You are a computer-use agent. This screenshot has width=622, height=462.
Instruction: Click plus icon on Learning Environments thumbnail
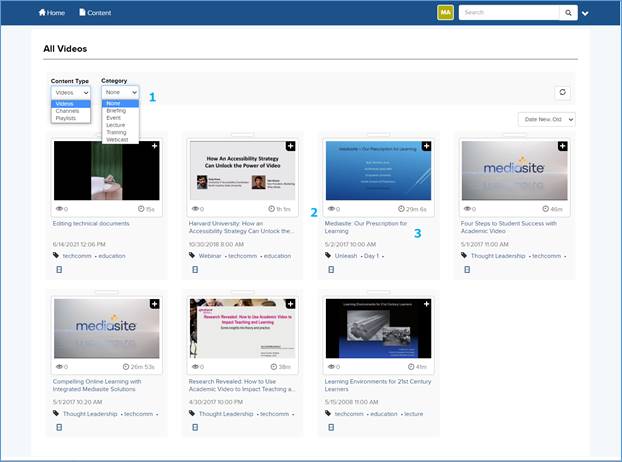[x=426, y=304]
